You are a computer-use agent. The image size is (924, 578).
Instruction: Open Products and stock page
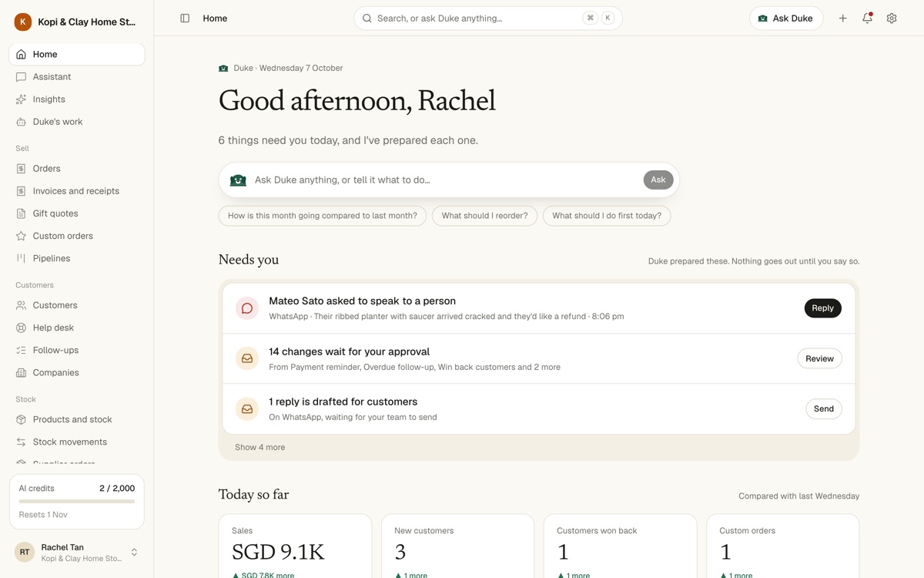tap(77, 418)
